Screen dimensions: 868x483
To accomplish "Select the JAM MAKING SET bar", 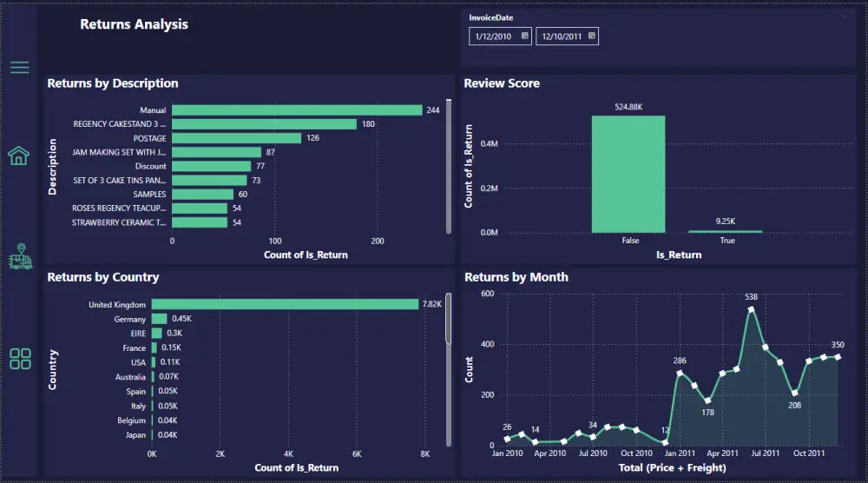I will point(216,152).
